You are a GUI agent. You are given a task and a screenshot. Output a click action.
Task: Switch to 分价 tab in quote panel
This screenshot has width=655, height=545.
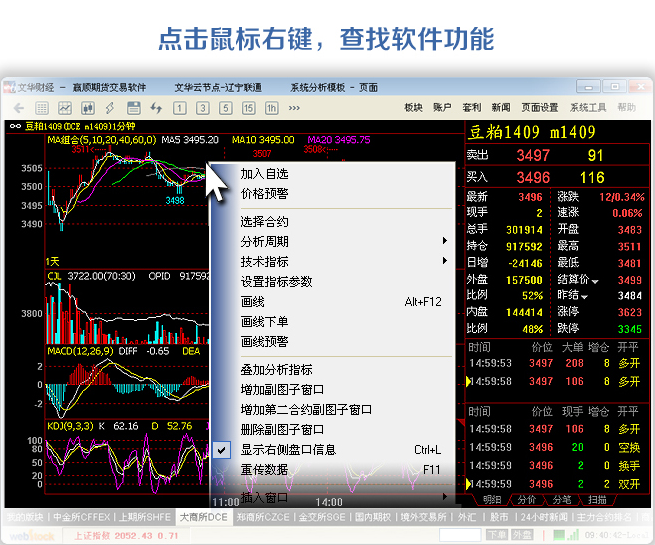pos(525,499)
